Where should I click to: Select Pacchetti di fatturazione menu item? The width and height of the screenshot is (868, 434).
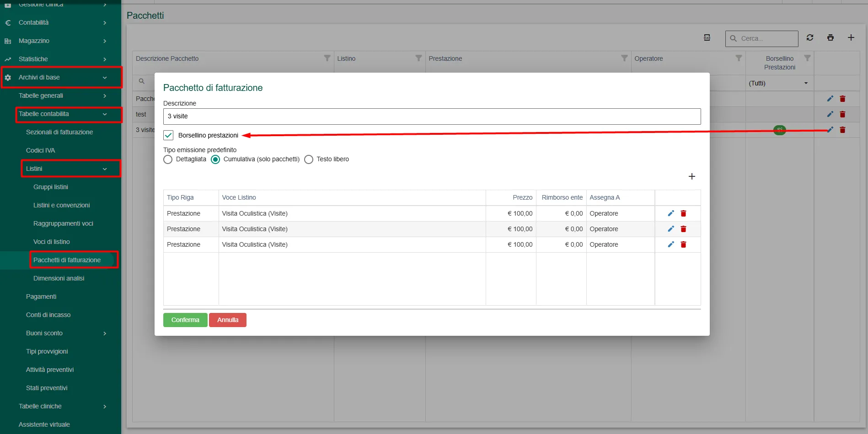pos(67,260)
